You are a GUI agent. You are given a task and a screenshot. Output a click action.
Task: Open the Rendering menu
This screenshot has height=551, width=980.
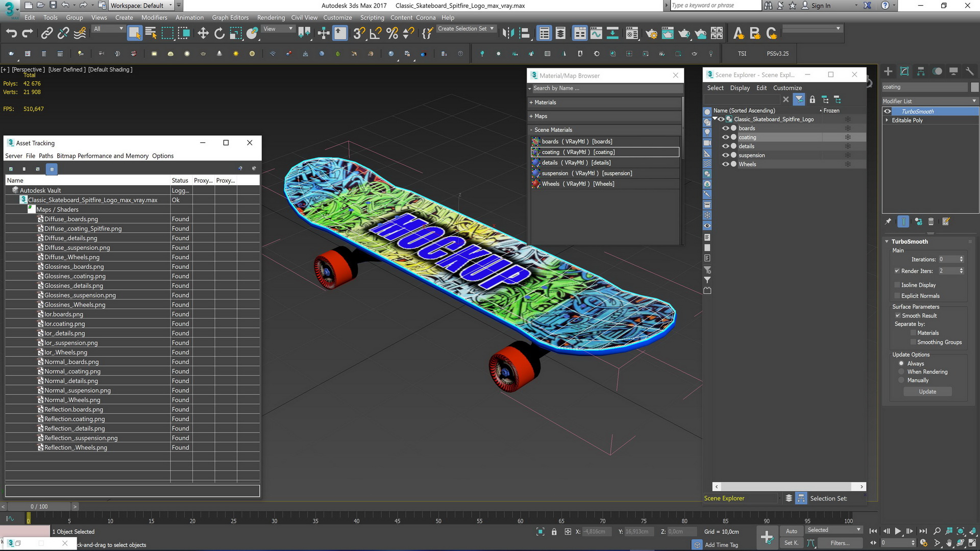tap(271, 17)
